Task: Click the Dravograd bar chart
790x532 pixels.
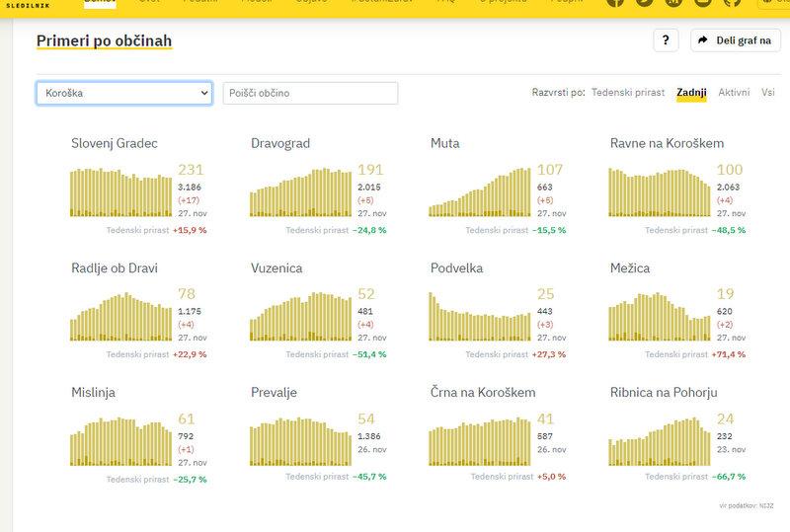Action: point(300,191)
